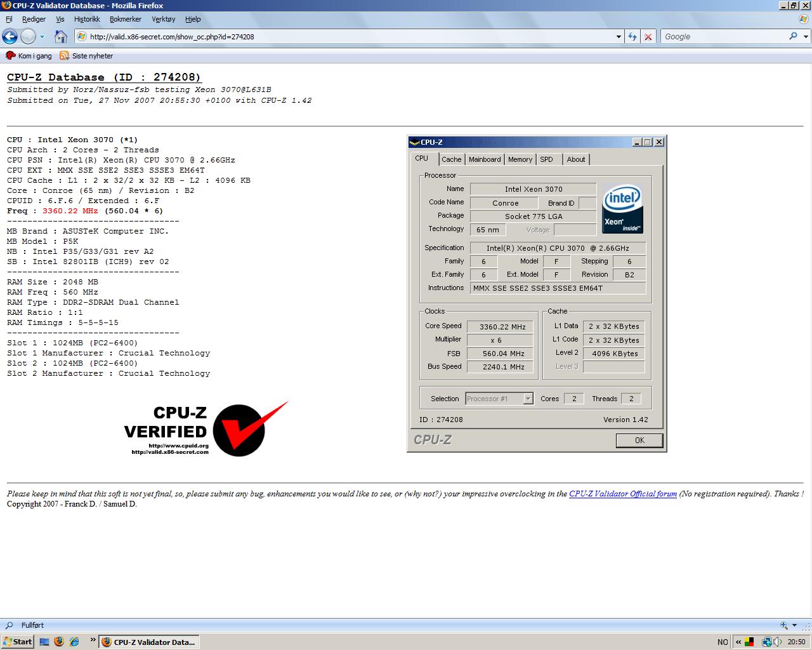Click the Package field Socket 775 LGA
The height and width of the screenshot is (650, 812).
(534, 216)
